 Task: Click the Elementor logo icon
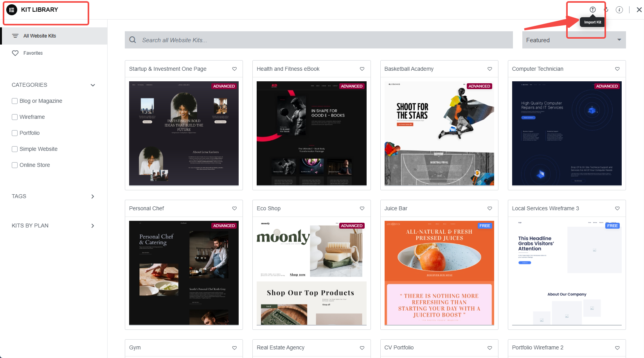(x=12, y=10)
